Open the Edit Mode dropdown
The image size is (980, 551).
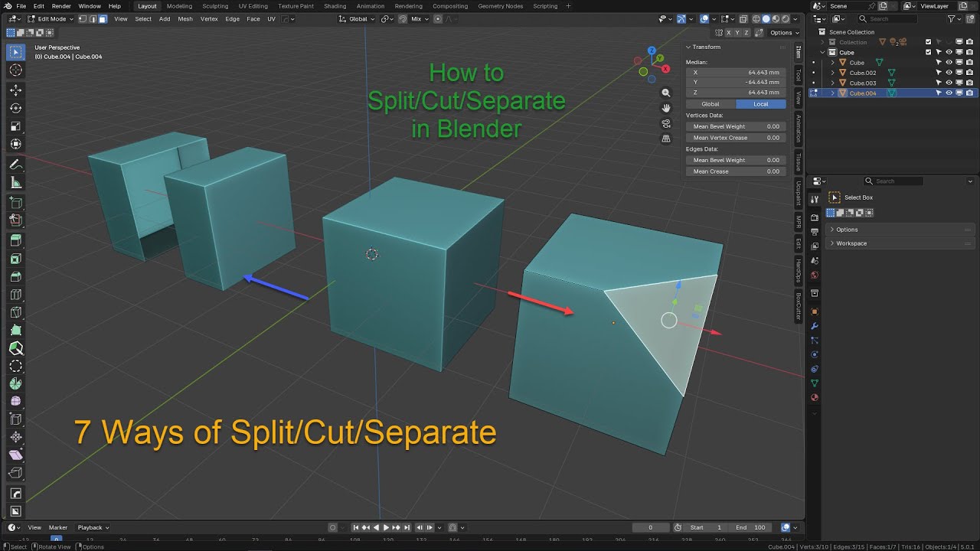click(x=52, y=18)
